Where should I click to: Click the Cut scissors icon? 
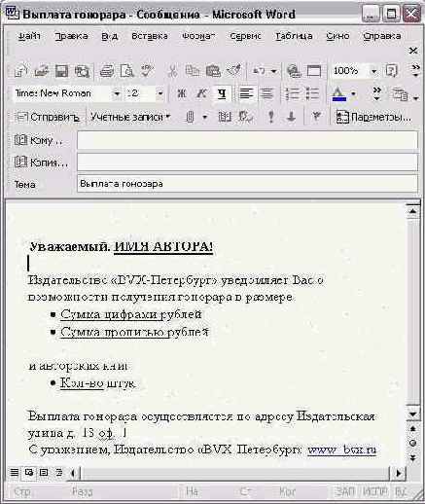pos(173,71)
